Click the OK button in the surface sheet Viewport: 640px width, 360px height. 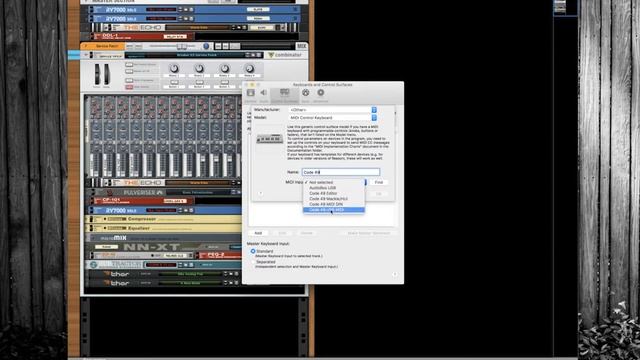379,194
